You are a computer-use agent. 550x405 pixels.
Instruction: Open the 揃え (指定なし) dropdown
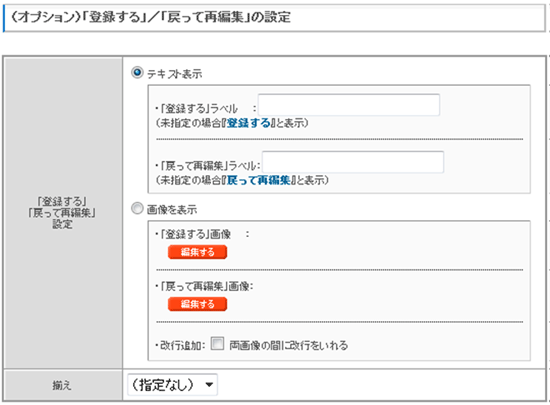click(x=172, y=385)
